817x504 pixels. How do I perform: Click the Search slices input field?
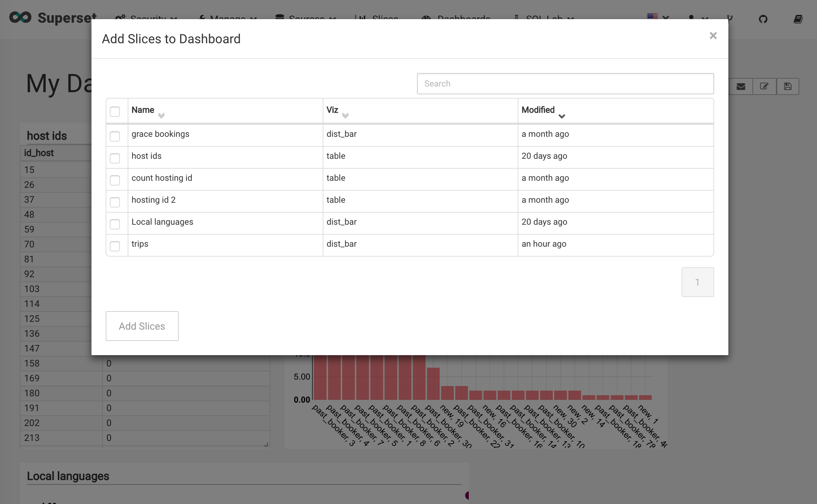click(x=566, y=84)
